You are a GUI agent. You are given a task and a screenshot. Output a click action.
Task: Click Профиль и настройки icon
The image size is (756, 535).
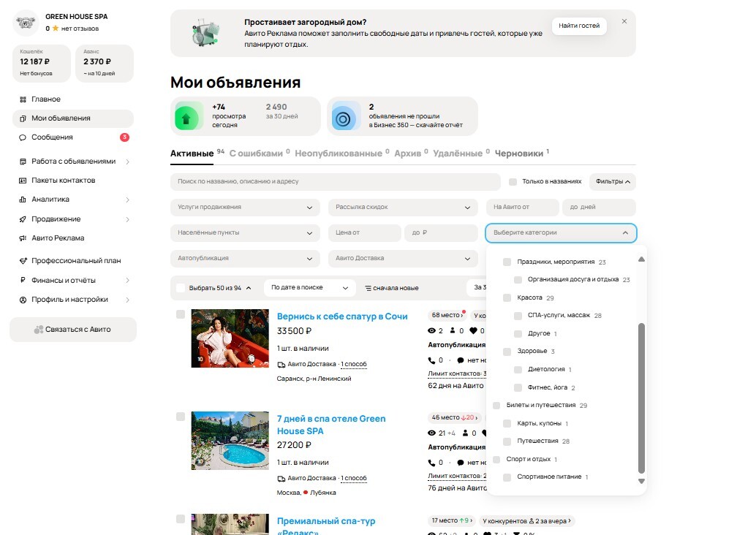point(23,300)
